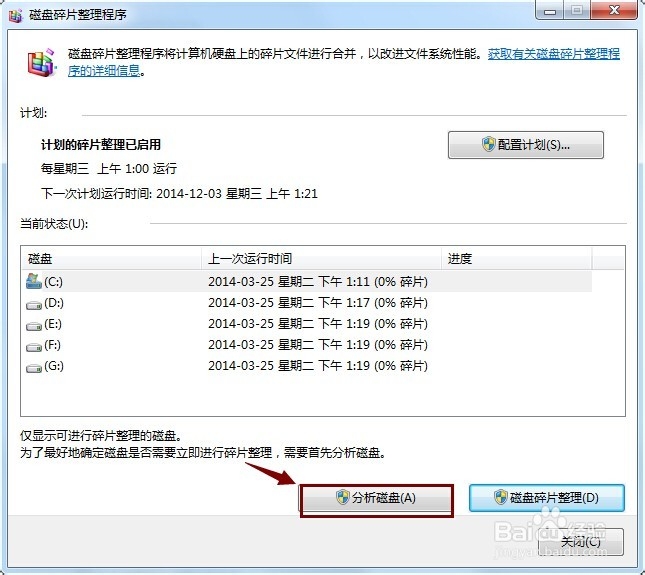Close the dialog with 关闭(C) button
Image resolution: width=645 pixels, height=575 pixels.
pos(581,542)
